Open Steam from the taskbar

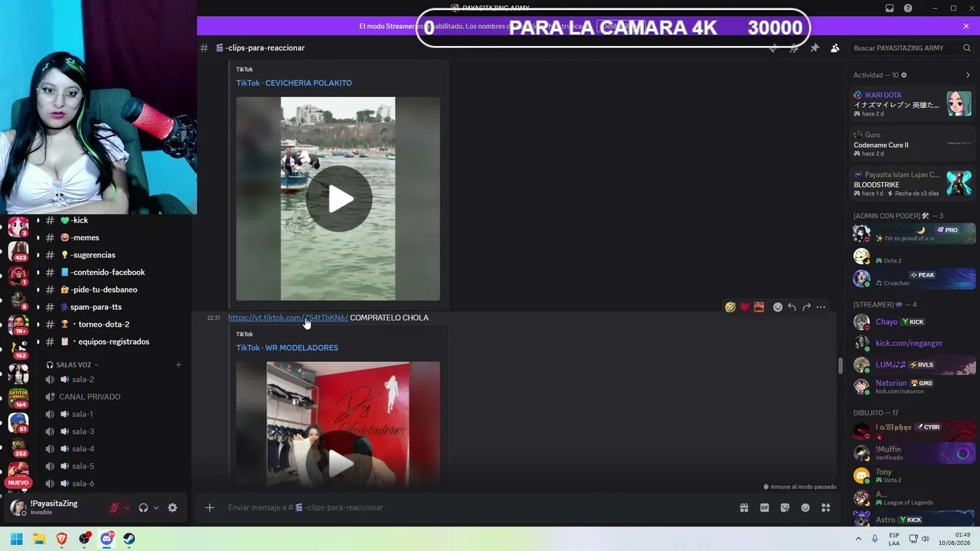129,539
